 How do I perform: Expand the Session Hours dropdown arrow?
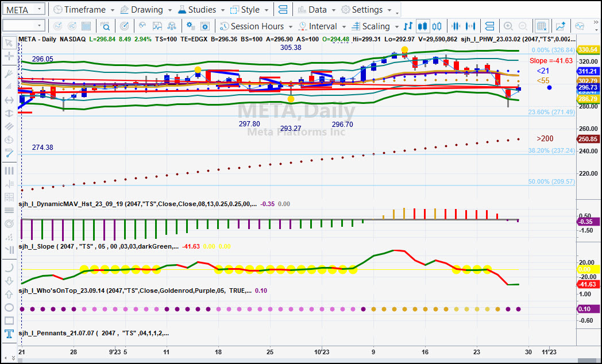291,26
